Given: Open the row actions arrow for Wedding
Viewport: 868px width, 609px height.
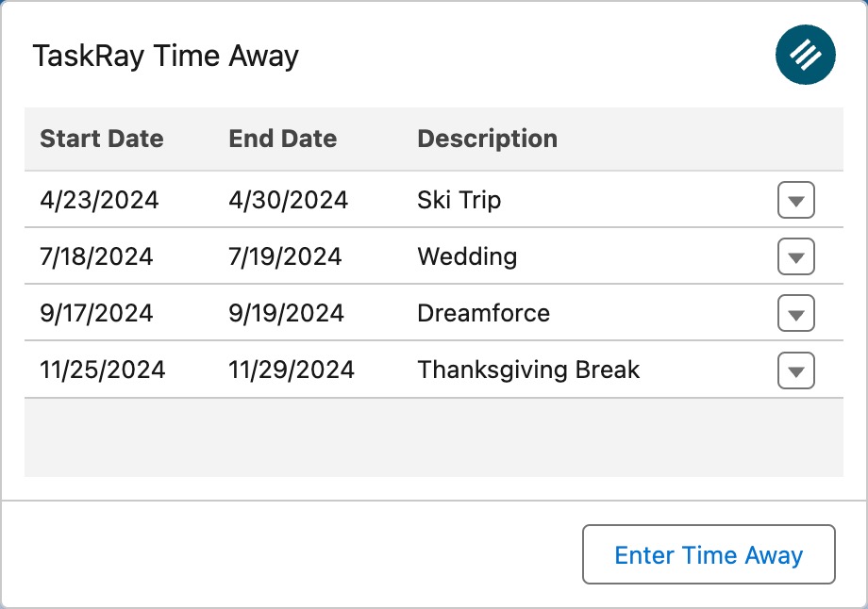Looking at the screenshot, I should point(795,256).
